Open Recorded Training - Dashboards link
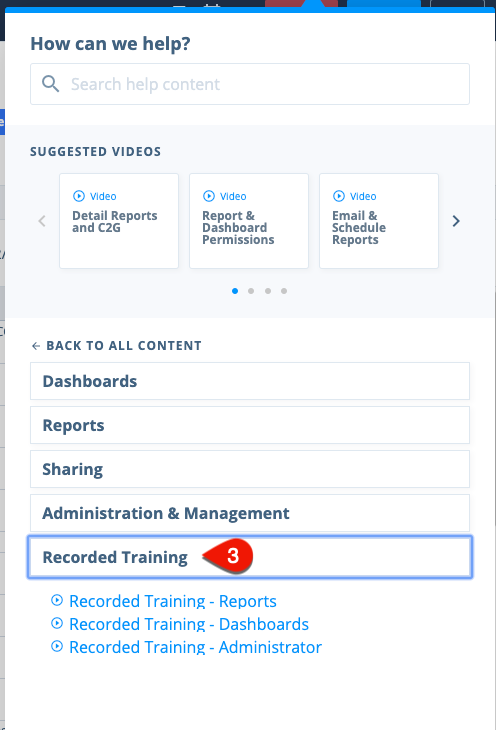Viewport: 496px width, 730px height. pos(189,624)
